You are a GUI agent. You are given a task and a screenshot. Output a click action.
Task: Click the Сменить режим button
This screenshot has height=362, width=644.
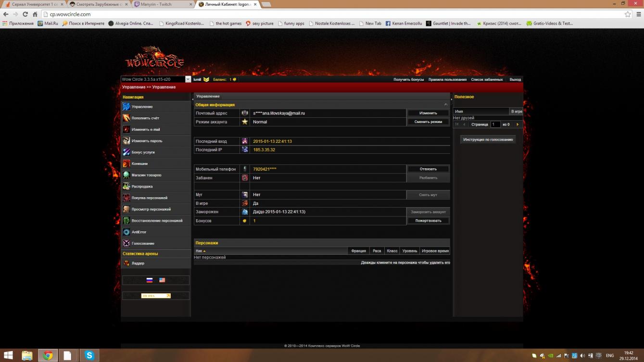[428, 122]
